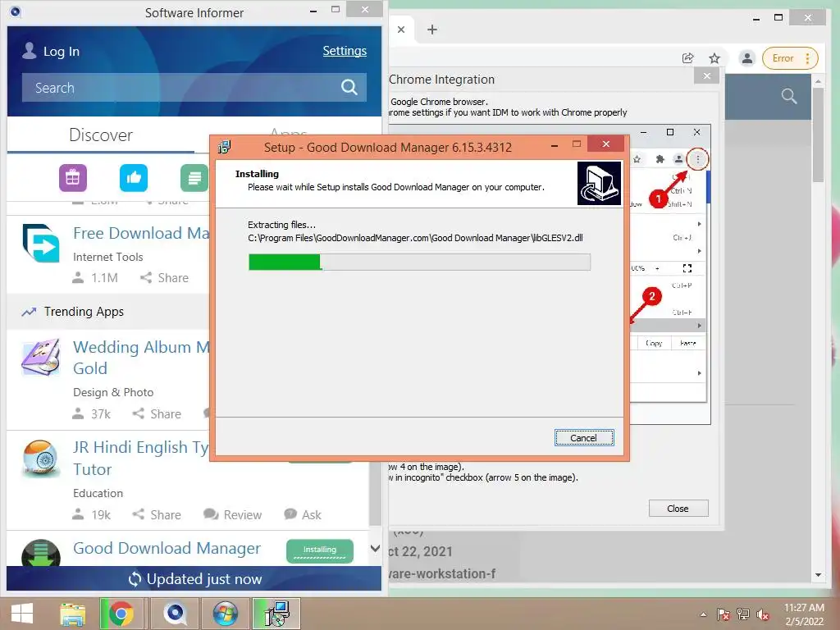Switch to the setup installer on taskbar
This screenshot has height=630, width=840.
click(x=276, y=614)
